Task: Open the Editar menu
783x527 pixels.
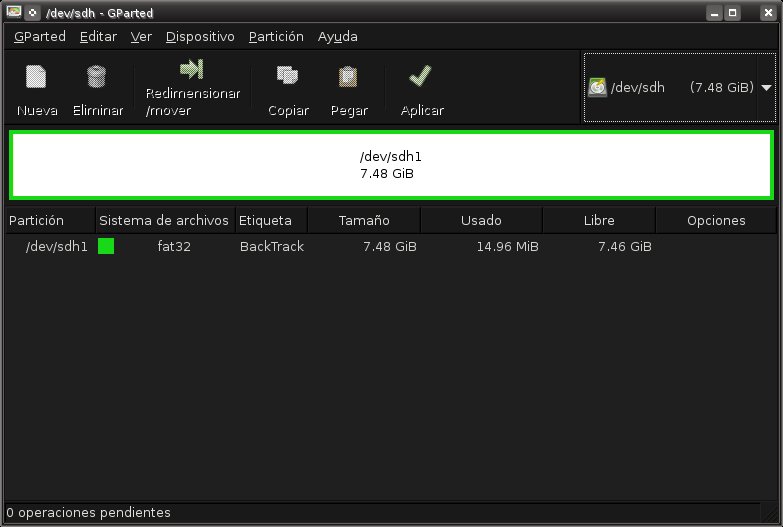Action: [98, 36]
